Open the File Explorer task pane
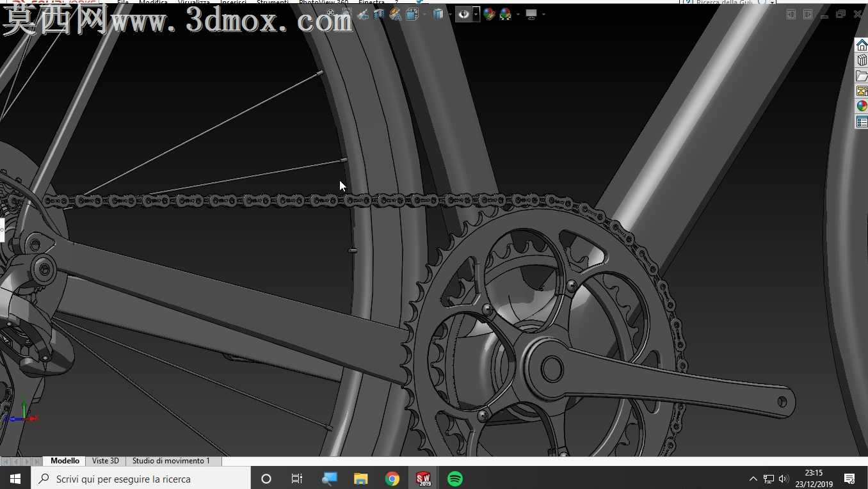 tap(862, 76)
